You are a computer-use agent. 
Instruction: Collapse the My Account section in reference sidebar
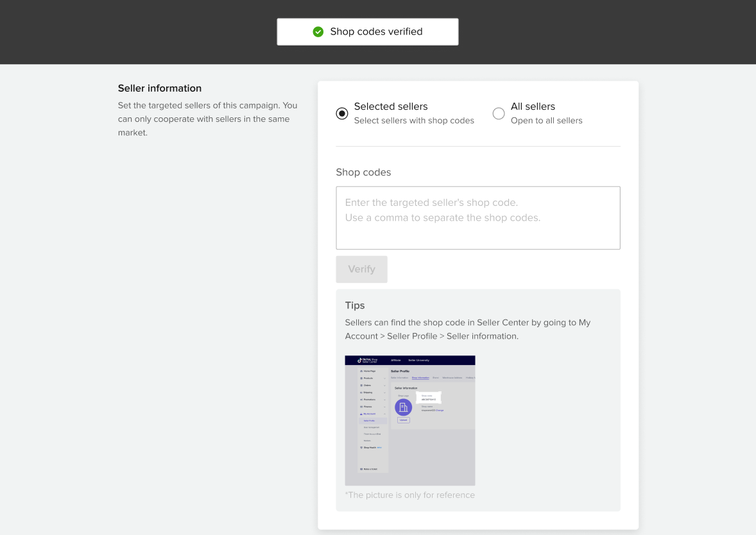tap(384, 414)
